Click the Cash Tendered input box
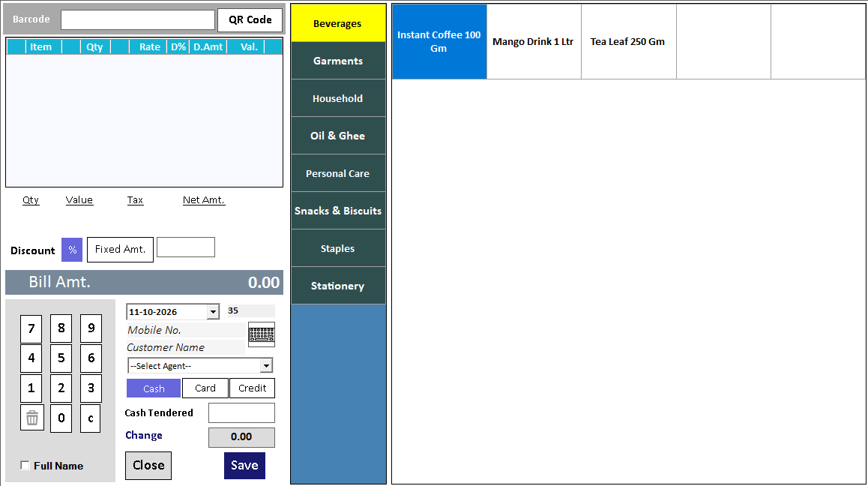The height and width of the screenshot is (486, 868). 241,412
